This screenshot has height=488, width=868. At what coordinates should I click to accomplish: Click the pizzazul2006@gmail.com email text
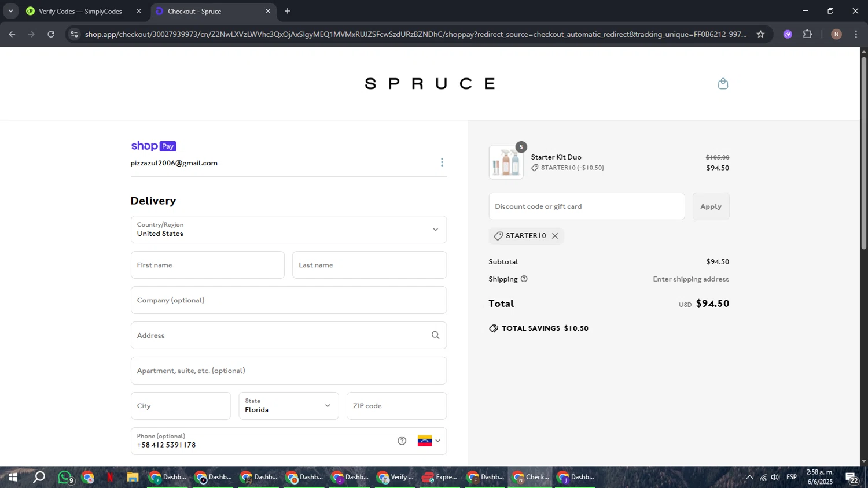click(174, 163)
